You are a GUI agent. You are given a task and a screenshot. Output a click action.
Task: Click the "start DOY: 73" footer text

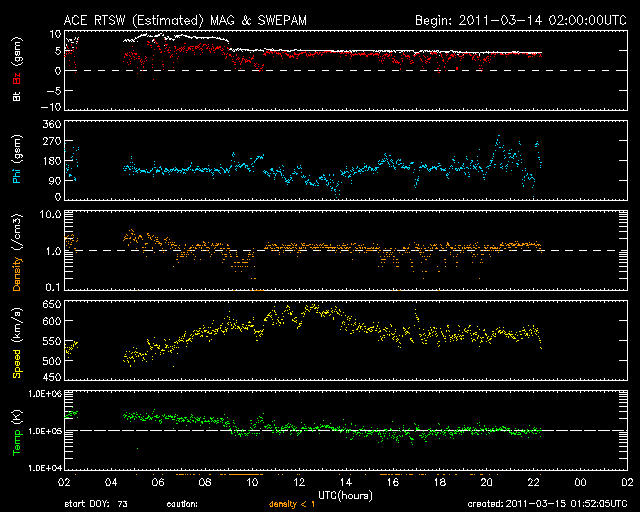[96, 504]
